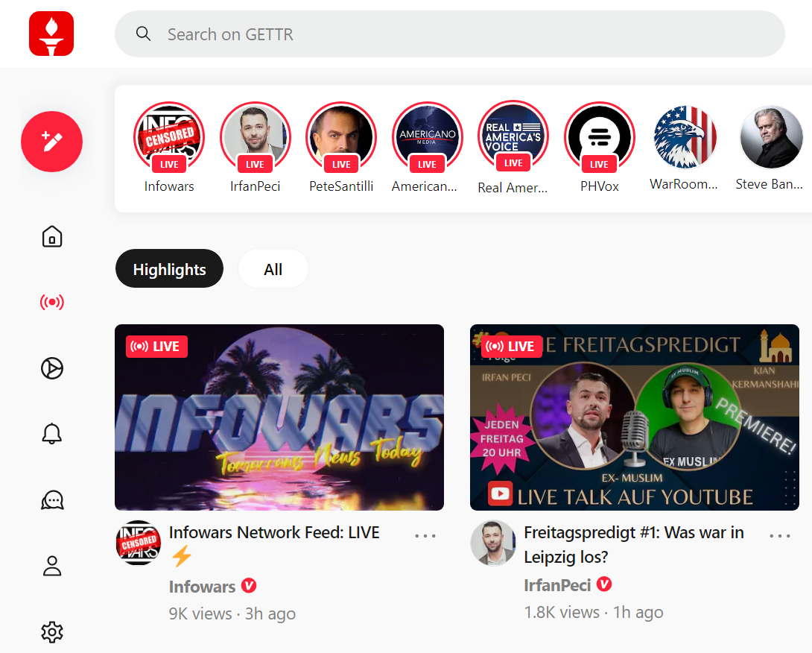Open more options for Infowars video
This screenshot has width=812, height=653.
click(425, 535)
